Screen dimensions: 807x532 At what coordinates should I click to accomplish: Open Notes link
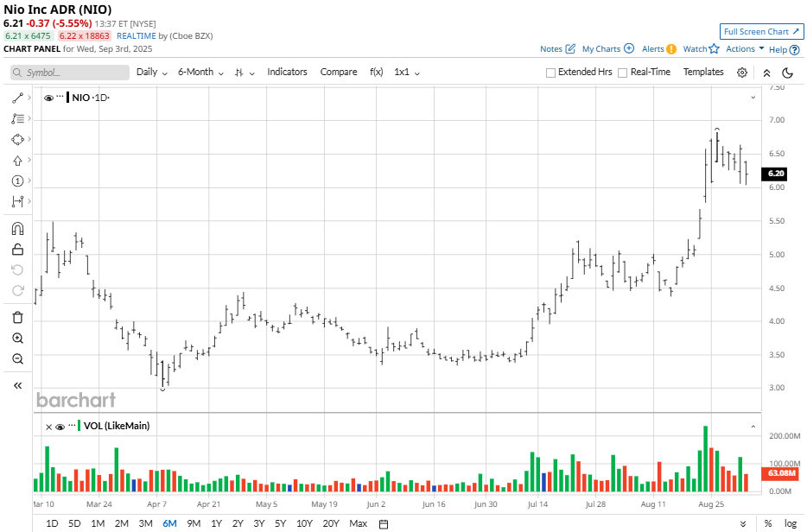(x=557, y=49)
